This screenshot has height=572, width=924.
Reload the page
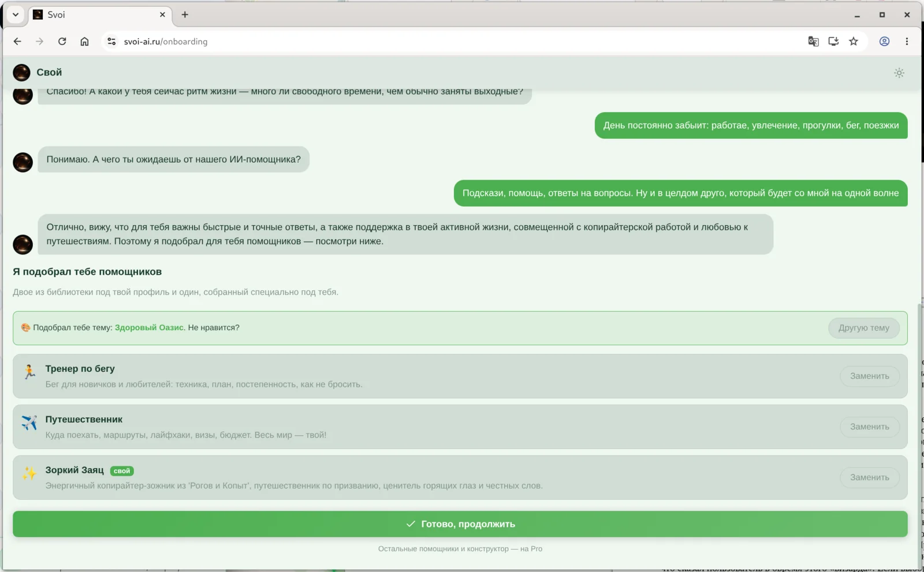pos(62,42)
